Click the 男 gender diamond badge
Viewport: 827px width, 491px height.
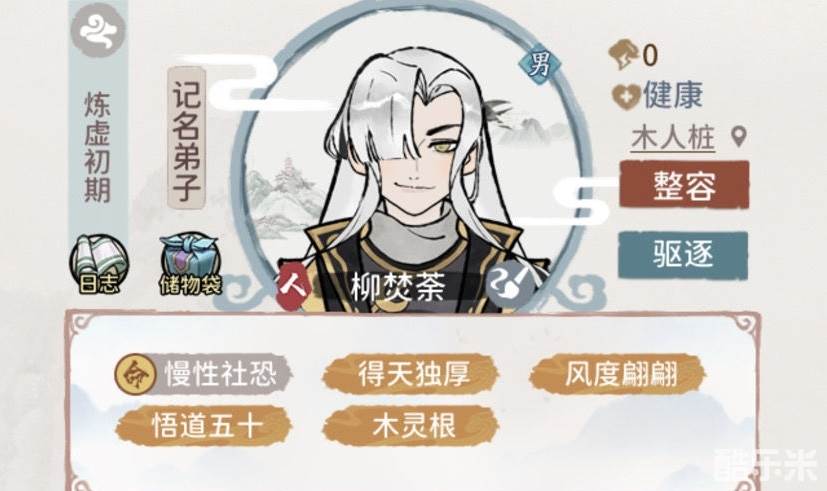[x=538, y=65]
